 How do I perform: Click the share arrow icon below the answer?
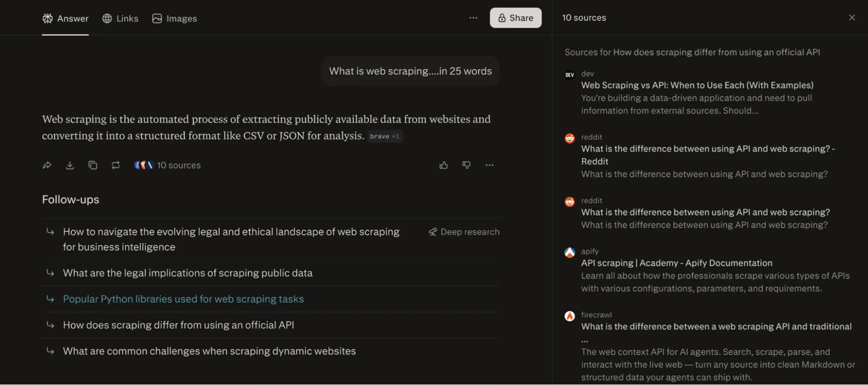pyautogui.click(x=47, y=165)
